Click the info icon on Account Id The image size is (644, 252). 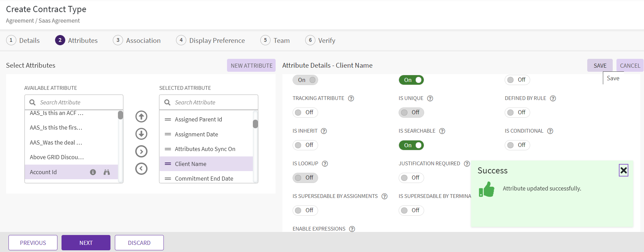[x=93, y=172]
